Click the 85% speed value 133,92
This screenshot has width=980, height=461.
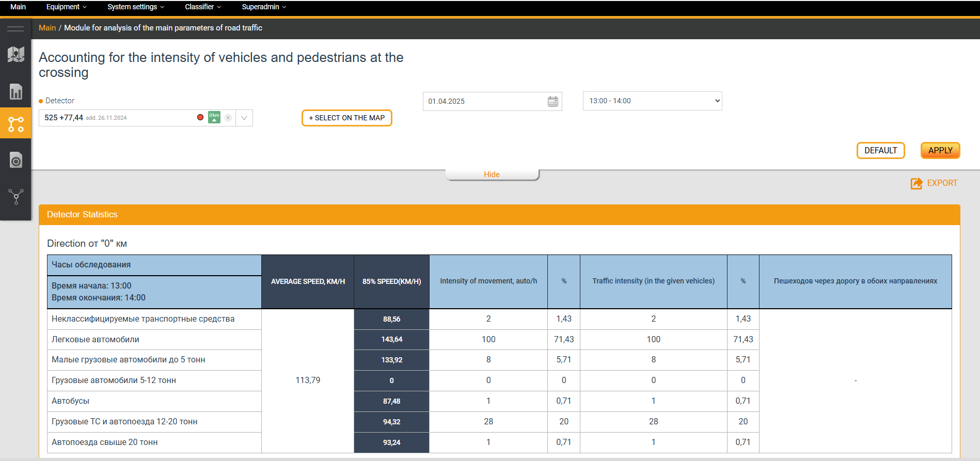(392, 360)
